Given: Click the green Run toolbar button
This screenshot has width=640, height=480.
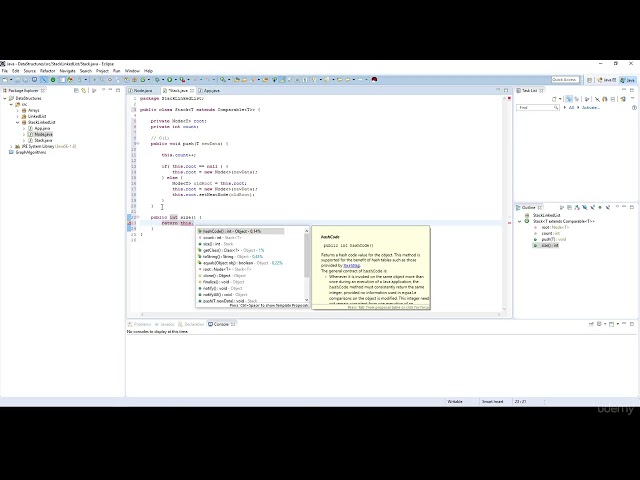Looking at the screenshot, I should [169, 80].
